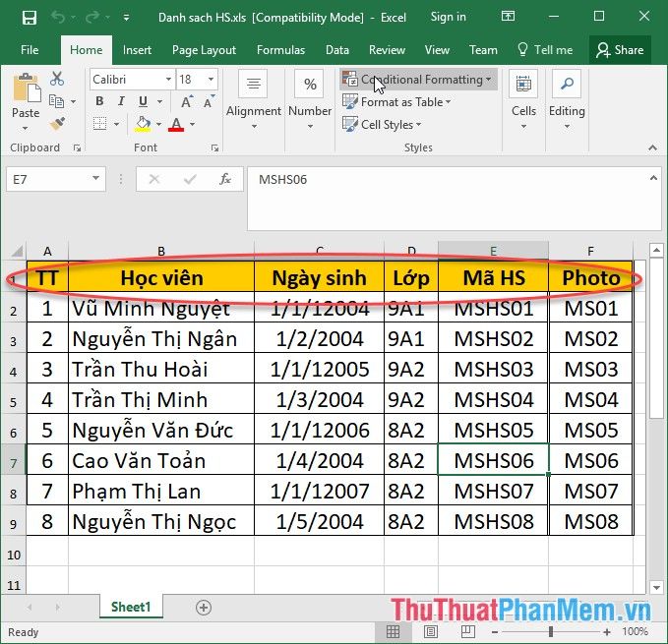Toggle Bold formatting

click(x=99, y=101)
